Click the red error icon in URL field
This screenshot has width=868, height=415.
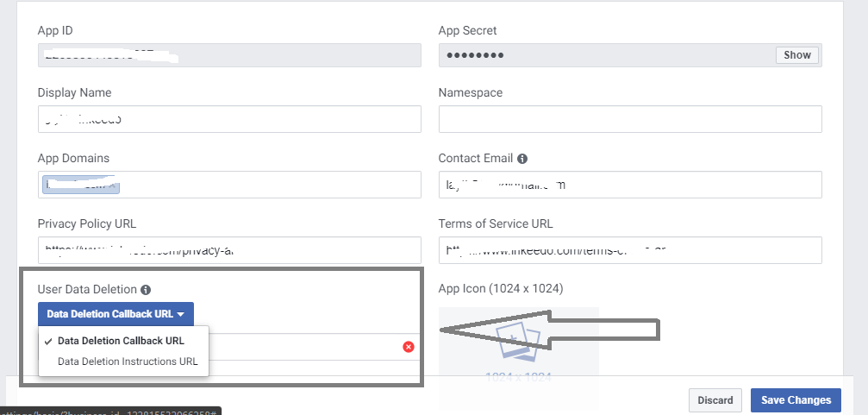(409, 347)
